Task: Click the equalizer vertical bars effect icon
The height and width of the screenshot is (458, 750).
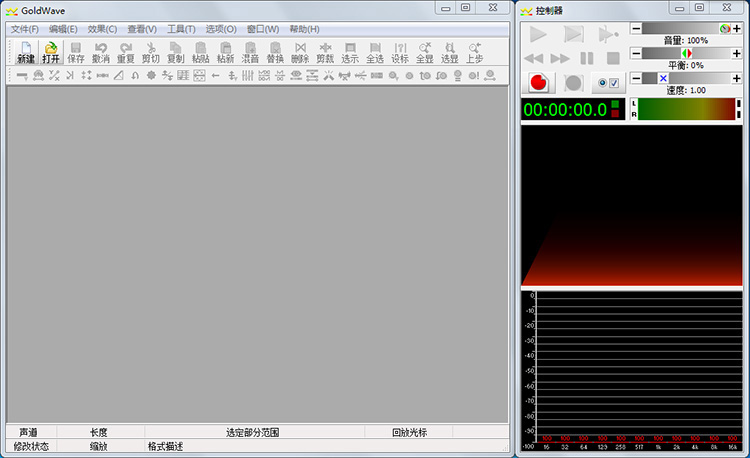Action: [248, 76]
